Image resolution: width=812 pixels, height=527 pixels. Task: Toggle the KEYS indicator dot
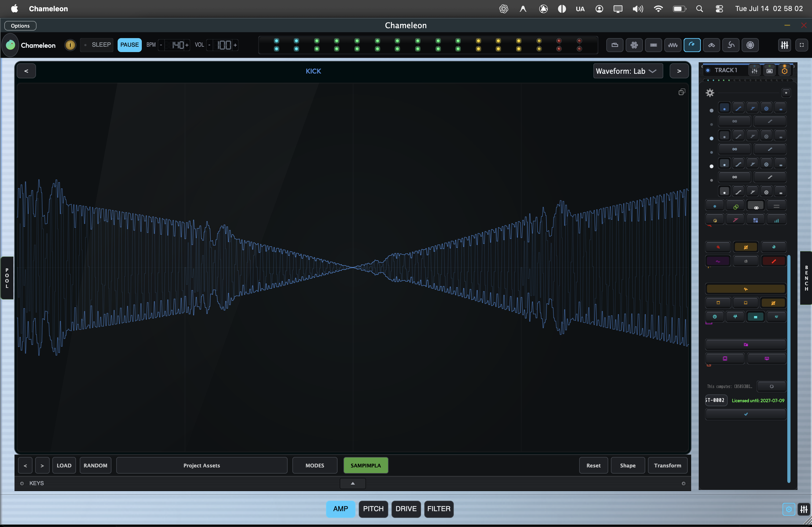click(x=22, y=483)
